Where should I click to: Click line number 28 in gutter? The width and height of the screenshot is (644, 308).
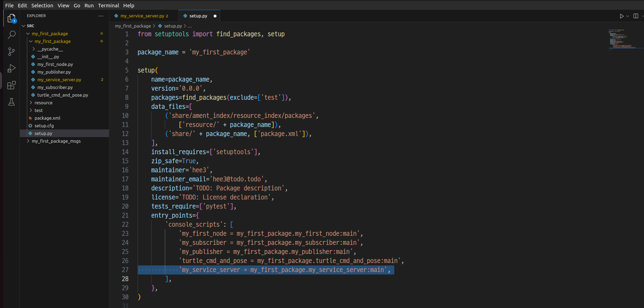[x=125, y=279]
